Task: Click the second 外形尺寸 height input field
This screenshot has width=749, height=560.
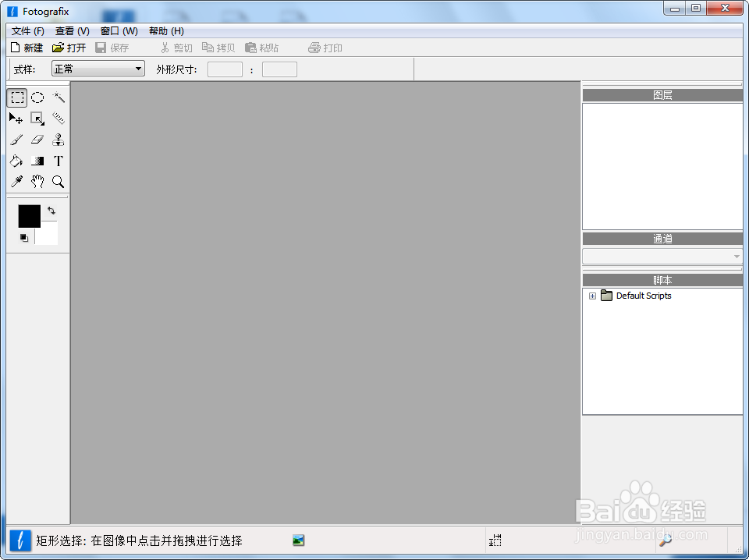Action: 279,69
